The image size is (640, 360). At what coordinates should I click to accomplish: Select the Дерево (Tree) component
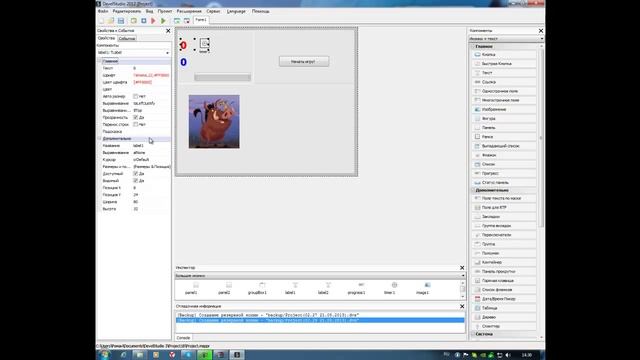click(504, 317)
